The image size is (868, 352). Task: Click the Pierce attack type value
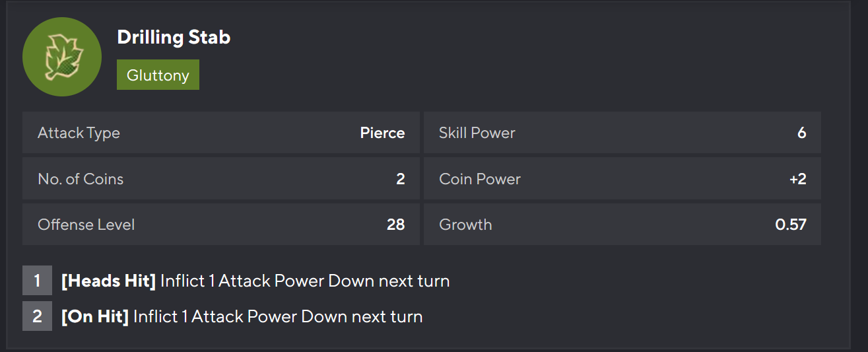(x=382, y=133)
